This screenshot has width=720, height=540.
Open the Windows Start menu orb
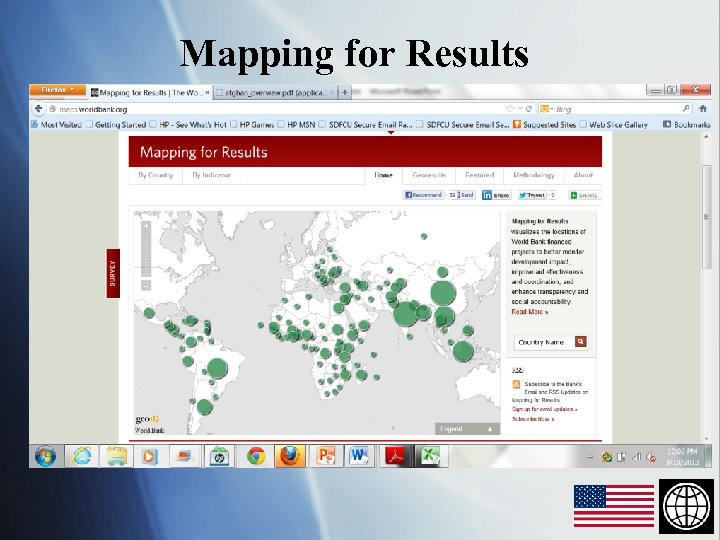(x=45, y=456)
